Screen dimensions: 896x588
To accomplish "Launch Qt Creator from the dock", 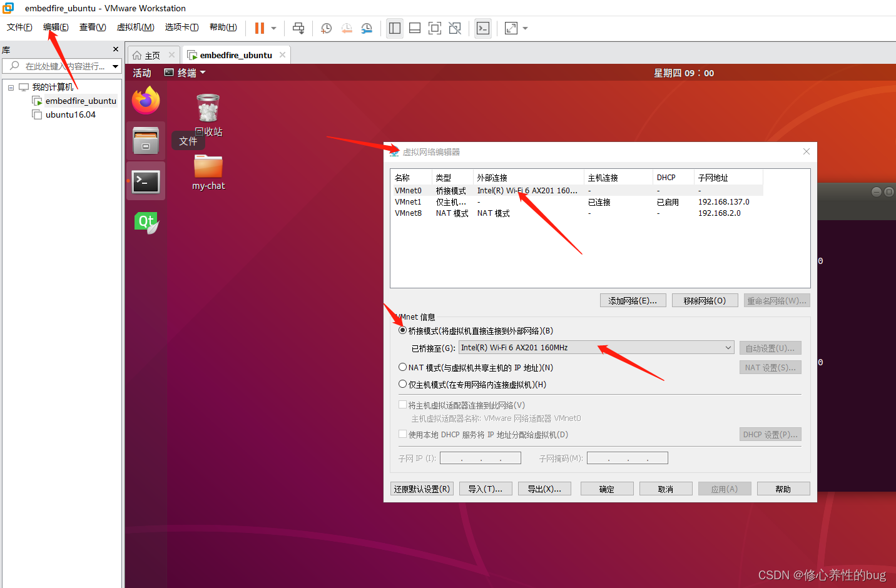I will [x=146, y=223].
